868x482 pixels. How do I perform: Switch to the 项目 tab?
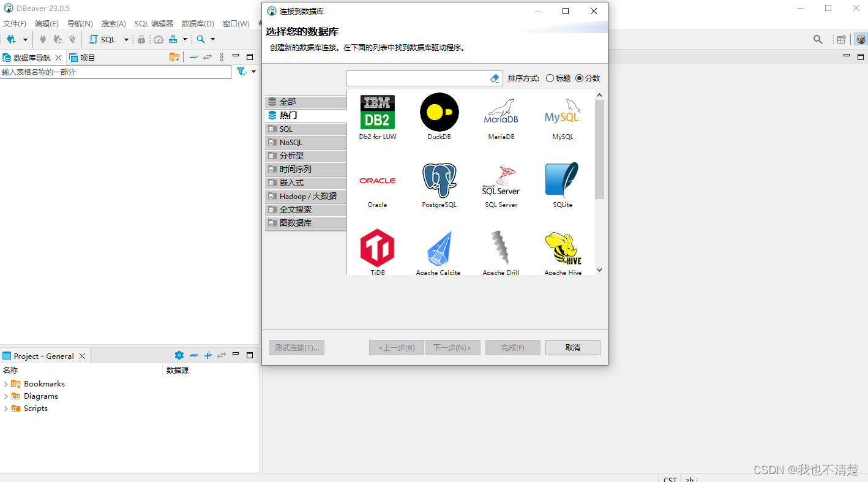pos(83,58)
